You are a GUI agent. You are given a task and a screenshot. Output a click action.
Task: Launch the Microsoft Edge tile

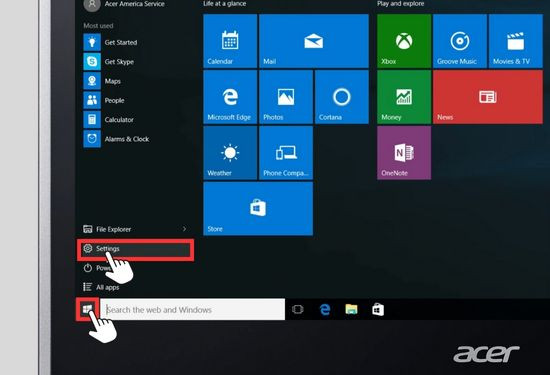click(230, 97)
